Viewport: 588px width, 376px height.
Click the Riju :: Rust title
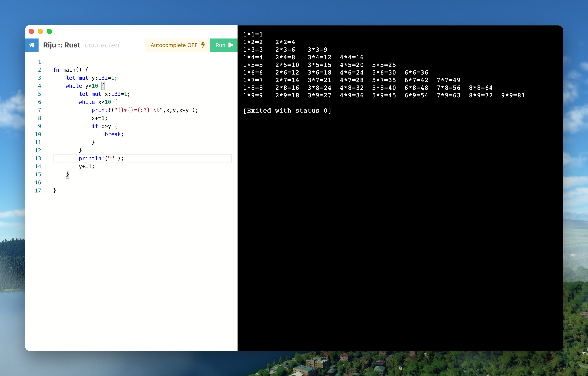61,45
